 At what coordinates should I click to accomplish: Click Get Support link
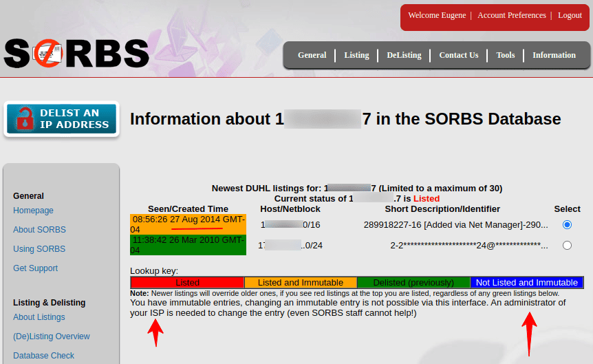pyautogui.click(x=36, y=268)
